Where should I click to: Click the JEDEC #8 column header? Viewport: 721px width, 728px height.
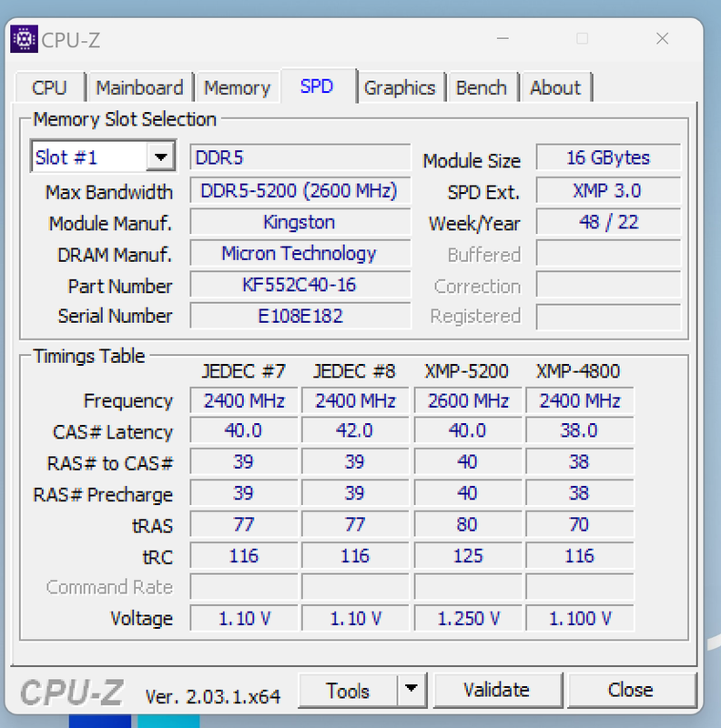pos(354,371)
